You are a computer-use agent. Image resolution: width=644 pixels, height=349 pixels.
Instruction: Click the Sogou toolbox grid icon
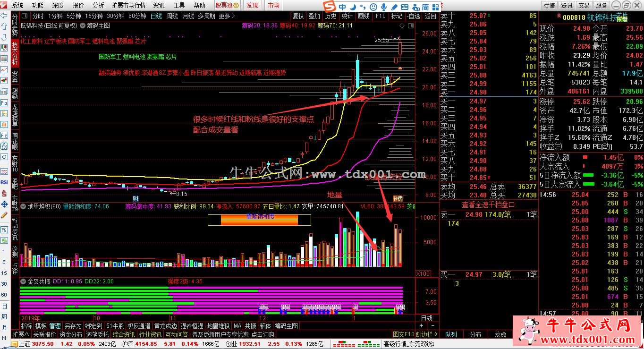point(436,7)
